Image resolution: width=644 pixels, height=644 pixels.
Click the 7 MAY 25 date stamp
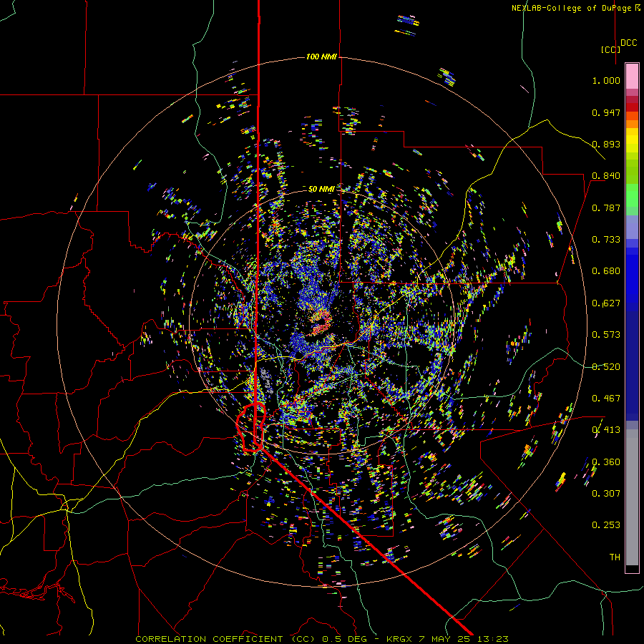pos(446,639)
